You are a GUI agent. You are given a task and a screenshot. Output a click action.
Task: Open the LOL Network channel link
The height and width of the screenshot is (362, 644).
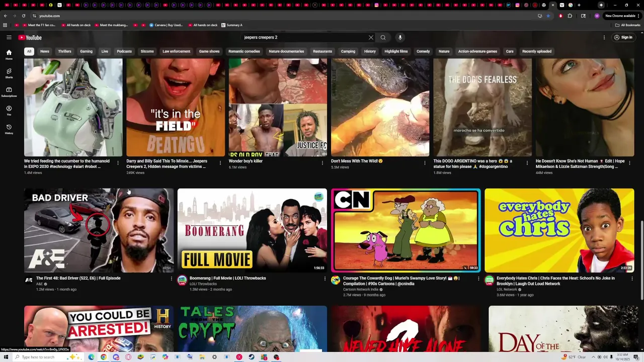(507, 290)
